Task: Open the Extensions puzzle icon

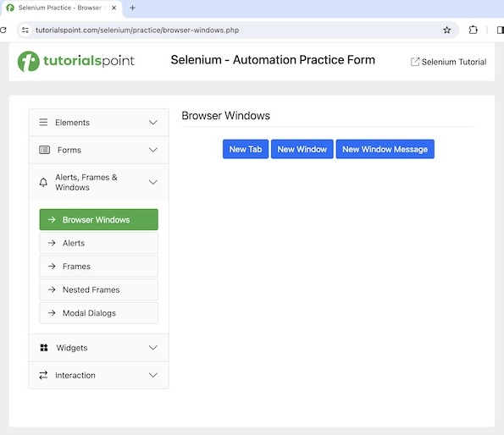Action: (473, 30)
